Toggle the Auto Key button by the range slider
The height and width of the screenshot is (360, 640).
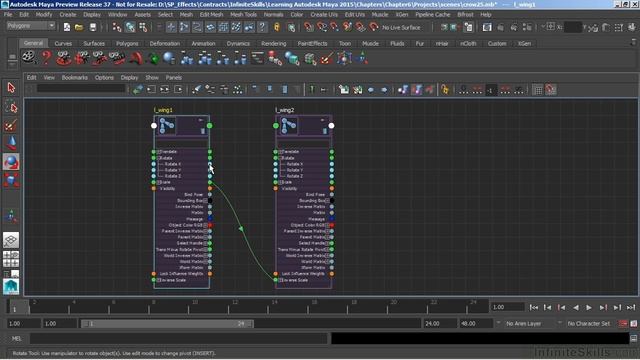pyautogui.click(x=623, y=324)
